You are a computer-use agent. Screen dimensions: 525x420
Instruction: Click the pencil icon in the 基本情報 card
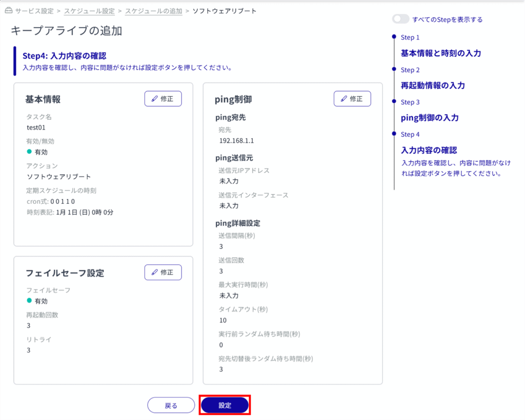click(154, 99)
